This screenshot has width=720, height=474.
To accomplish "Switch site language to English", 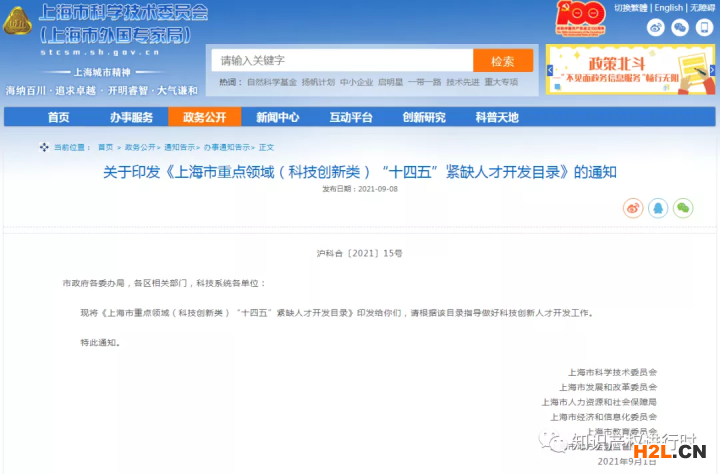I will [670, 8].
